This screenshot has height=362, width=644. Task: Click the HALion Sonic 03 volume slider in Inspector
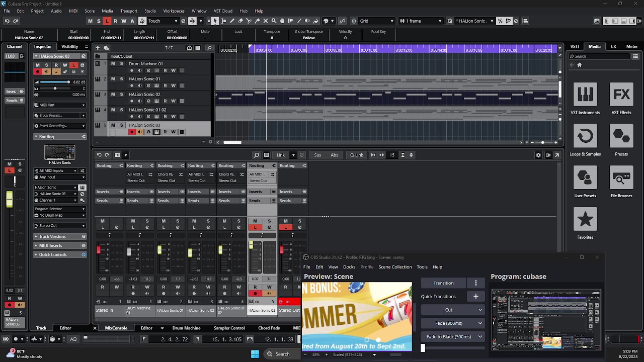[x=54, y=82]
